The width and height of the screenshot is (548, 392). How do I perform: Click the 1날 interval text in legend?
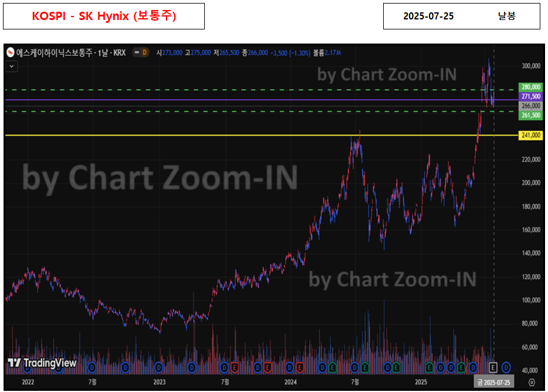click(x=103, y=52)
